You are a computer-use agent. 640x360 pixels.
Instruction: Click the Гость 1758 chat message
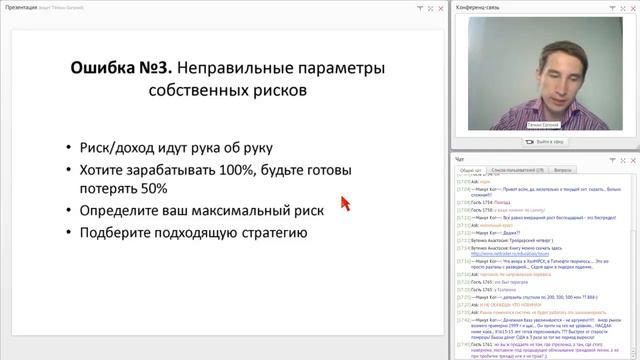pos(501,210)
